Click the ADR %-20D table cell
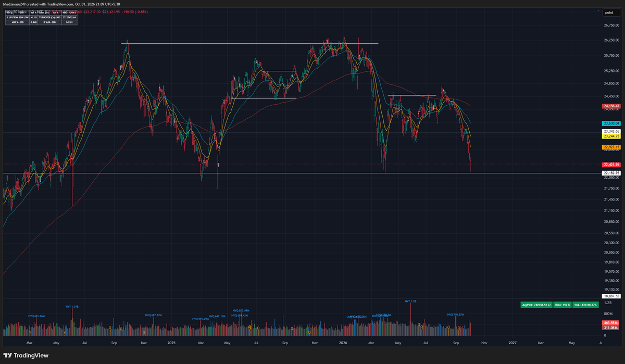 click(x=17, y=22)
